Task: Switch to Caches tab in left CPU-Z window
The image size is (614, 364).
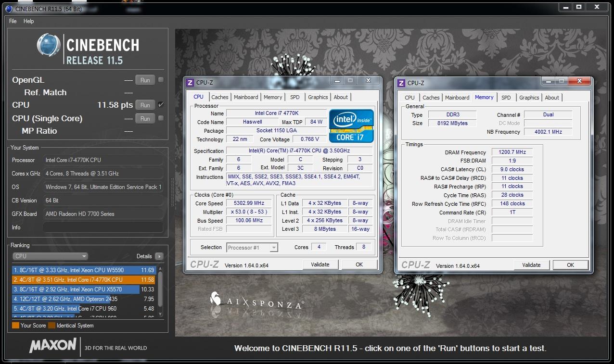Action: [220, 97]
